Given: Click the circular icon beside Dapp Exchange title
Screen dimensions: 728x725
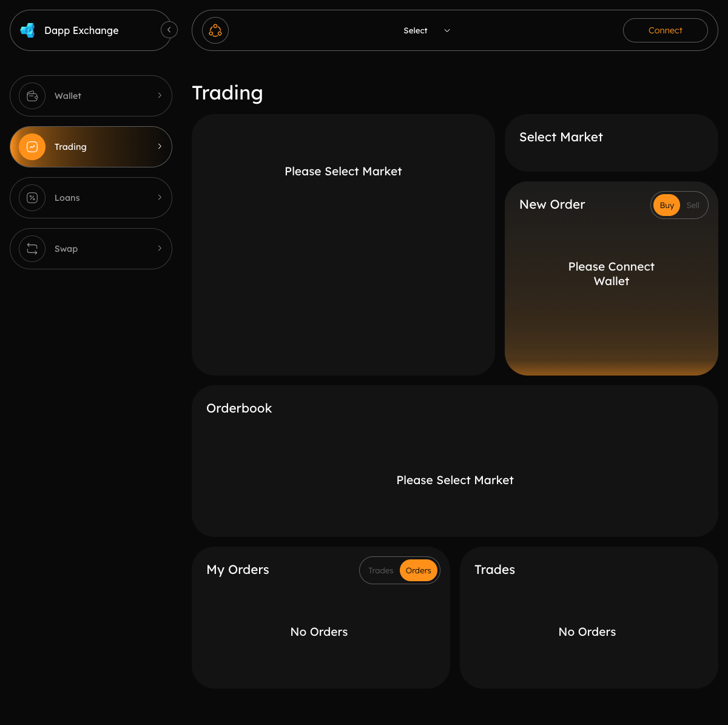Looking at the screenshot, I should click(x=169, y=29).
